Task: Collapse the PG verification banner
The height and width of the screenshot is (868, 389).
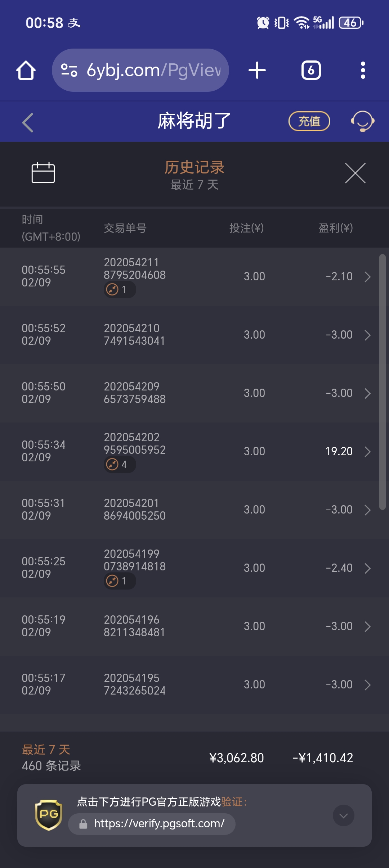Action: pyautogui.click(x=343, y=815)
